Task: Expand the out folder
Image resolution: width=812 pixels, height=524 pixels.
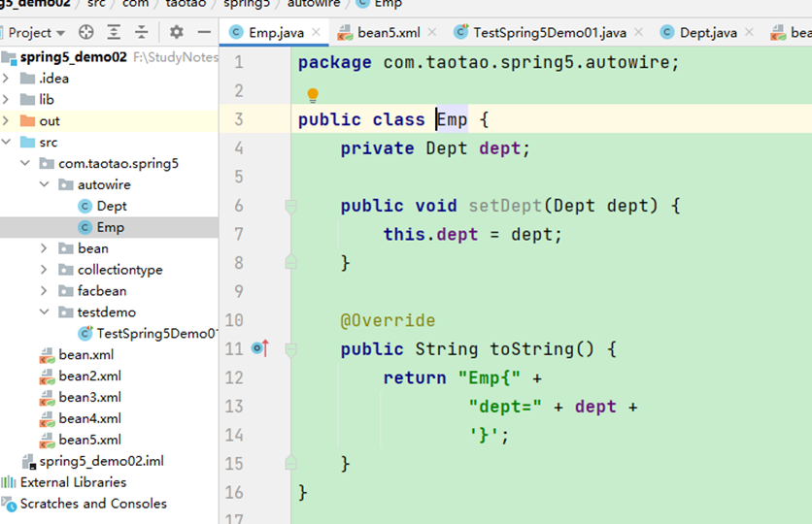Action: [x=6, y=120]
